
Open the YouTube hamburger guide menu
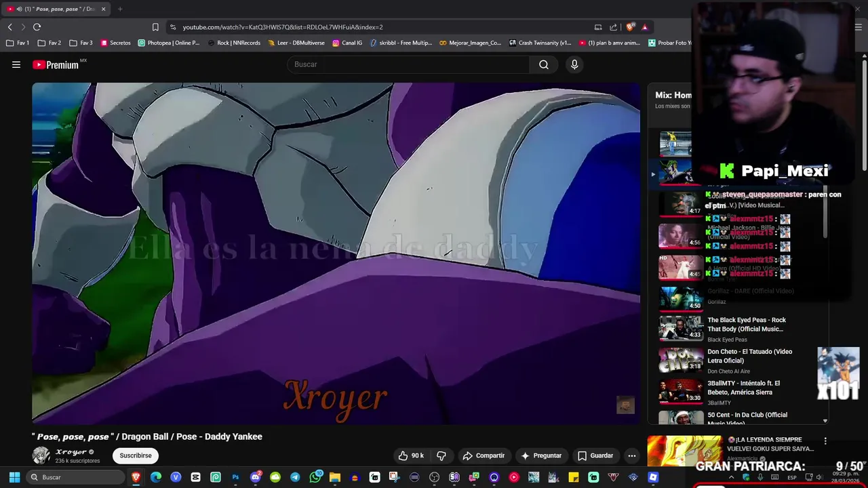(x=16, y=64)
